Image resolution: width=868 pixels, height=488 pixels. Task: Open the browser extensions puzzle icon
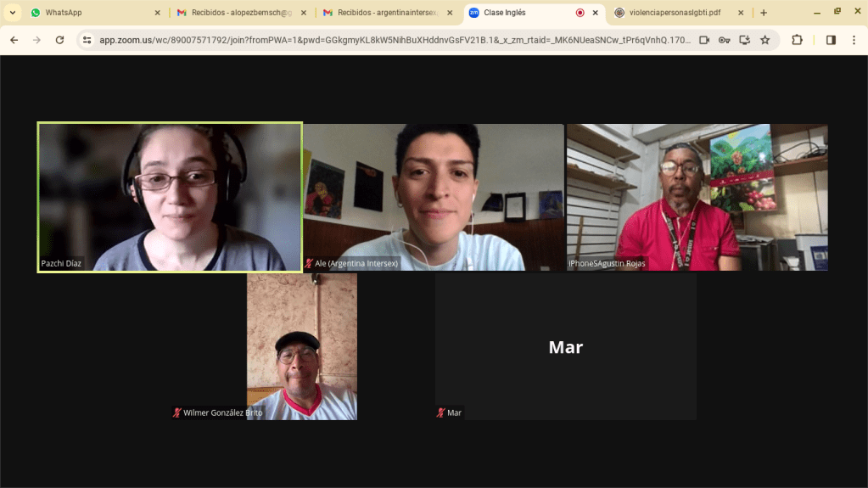(797, 40)
